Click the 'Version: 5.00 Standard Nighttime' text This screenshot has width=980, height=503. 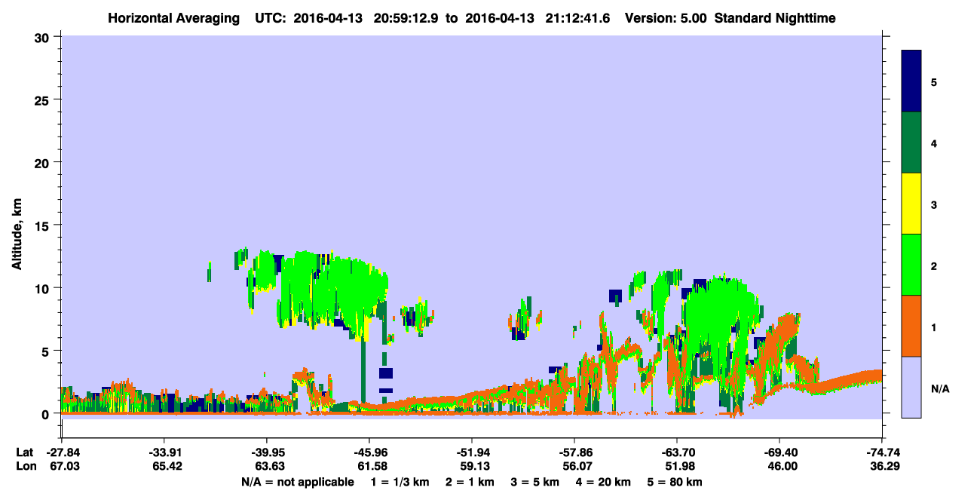point(730,17)
